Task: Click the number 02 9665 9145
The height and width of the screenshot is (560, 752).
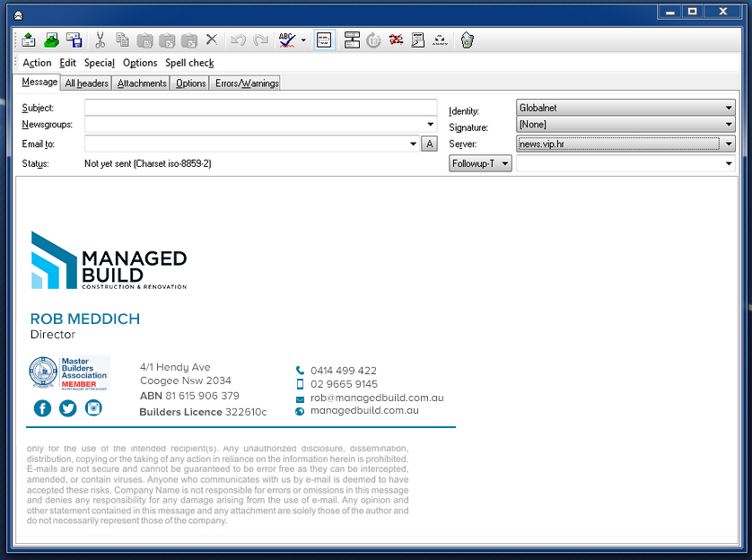Action: click(344, 384)
